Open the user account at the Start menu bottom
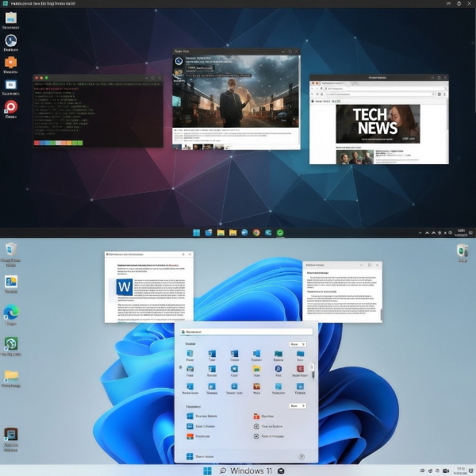Image resolution: width=476 pixels, height=476 pixels. (200, 457)
